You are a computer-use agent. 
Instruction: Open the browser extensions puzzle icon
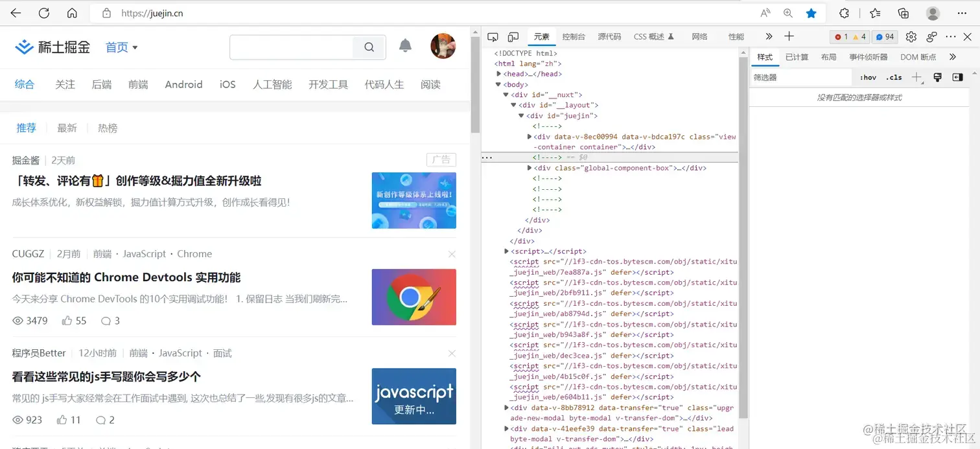pyautogui.click(x=844, y=13)
